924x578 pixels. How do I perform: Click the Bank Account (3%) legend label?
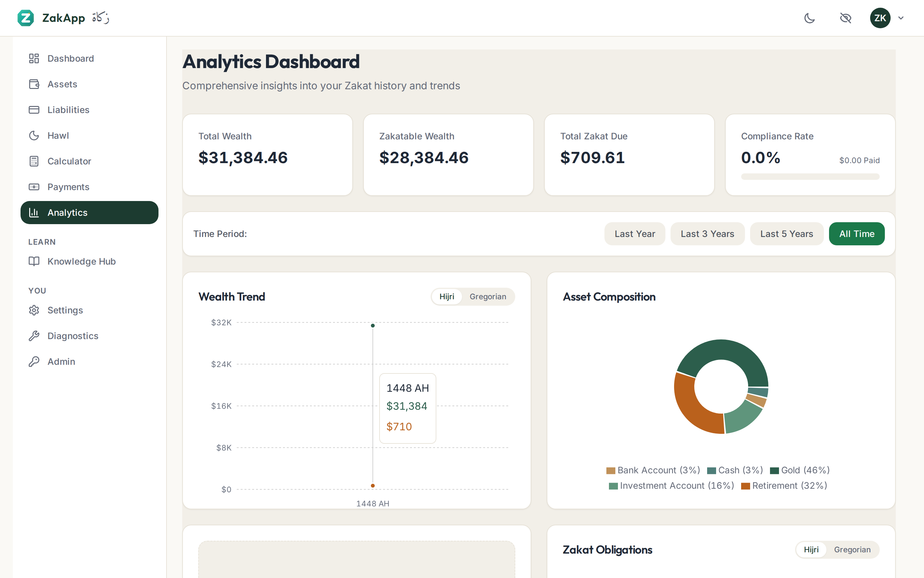(659, 470)
